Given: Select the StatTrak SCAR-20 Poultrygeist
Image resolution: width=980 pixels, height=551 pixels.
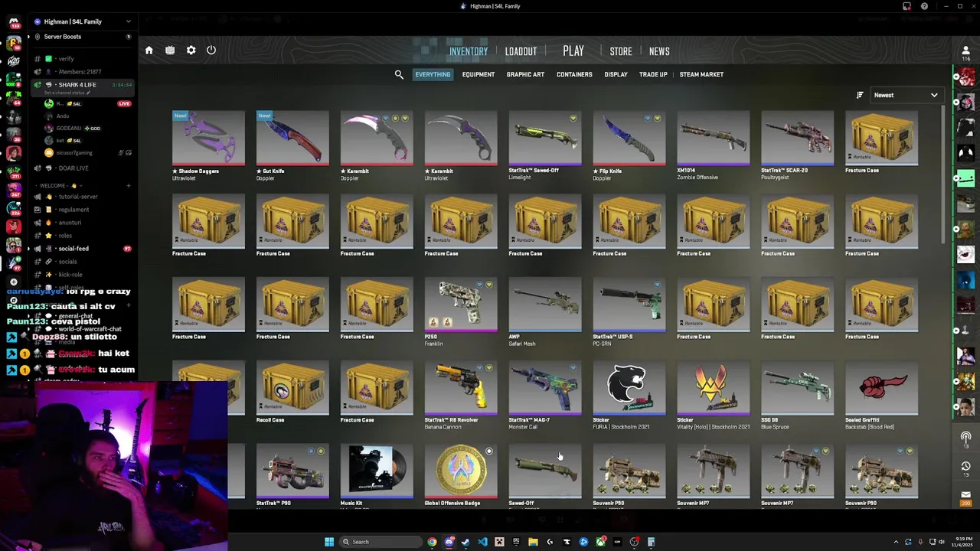Looking at the screenshot, I should (x=798, y=146).
